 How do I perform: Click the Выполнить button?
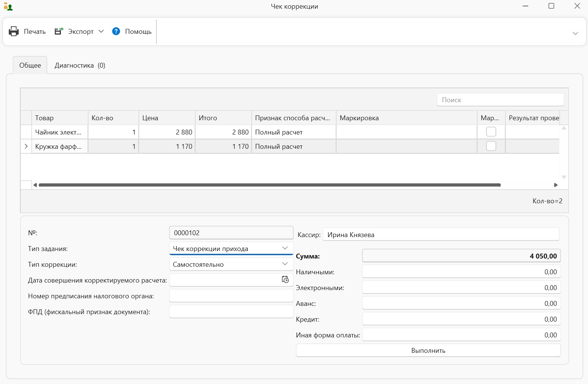point(428,350)
